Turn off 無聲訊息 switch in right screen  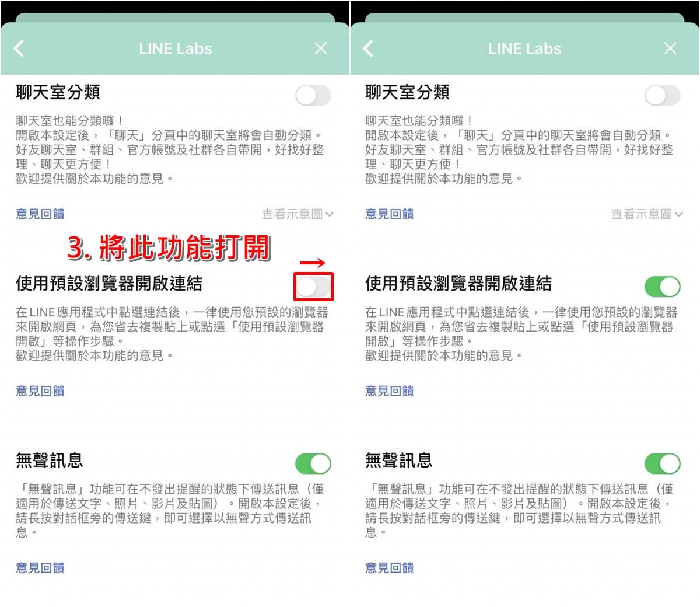pyautogui.click(x=663, y=463)
